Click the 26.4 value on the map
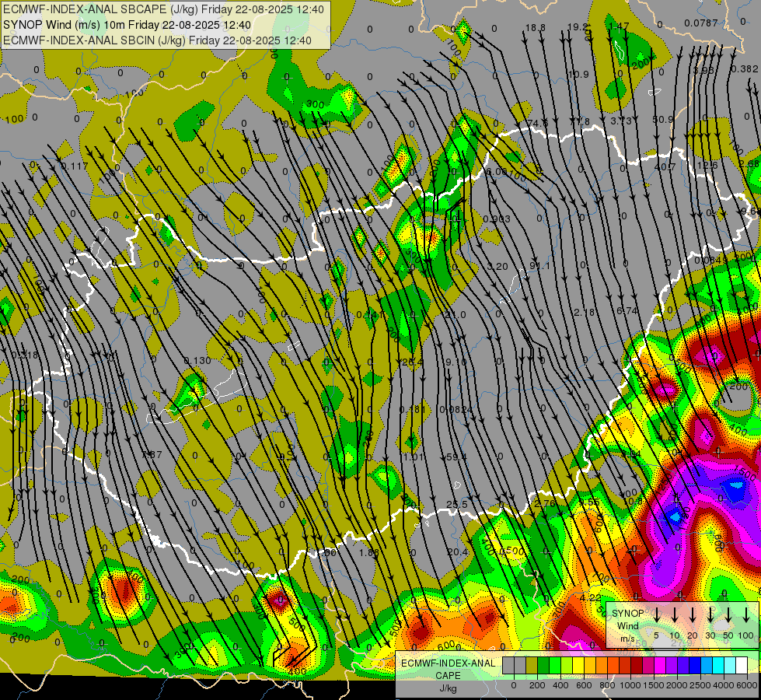 pos(413,362)
